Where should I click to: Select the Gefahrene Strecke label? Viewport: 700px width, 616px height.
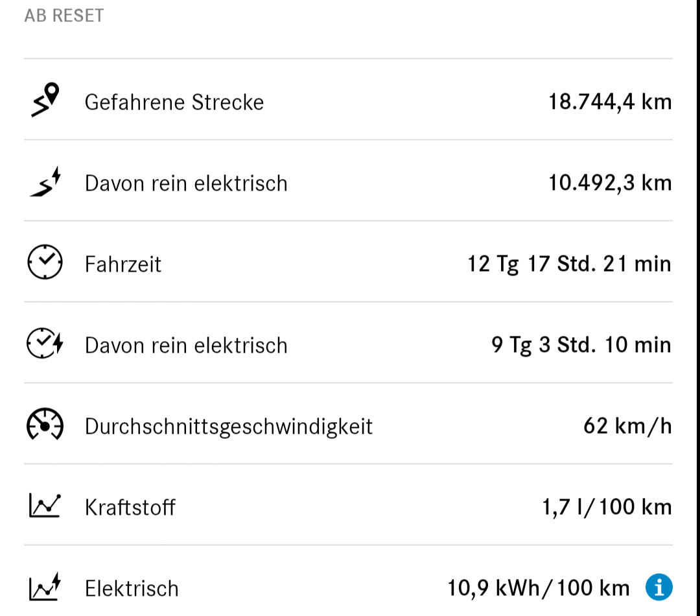point(174,102)
